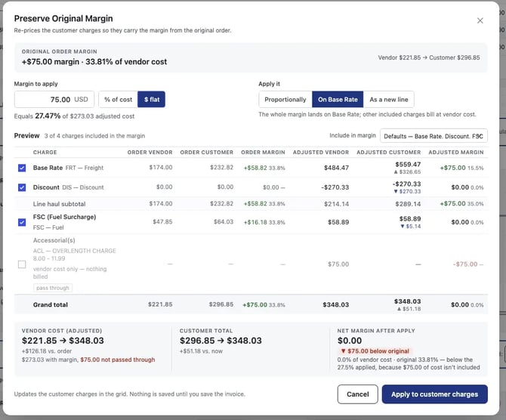Toggle the Discount charge checkbox
506x420 pixels.
pyautogui.click(x=22, y=187)
